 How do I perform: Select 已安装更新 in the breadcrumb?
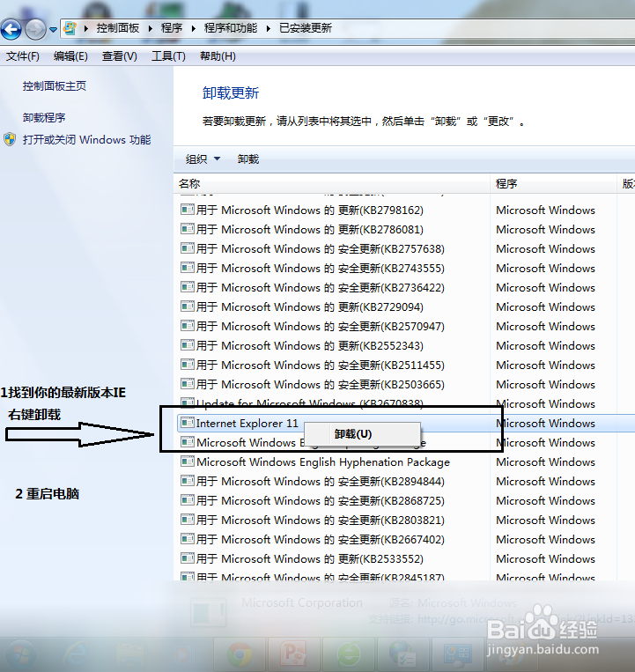(x=306, y=28)
